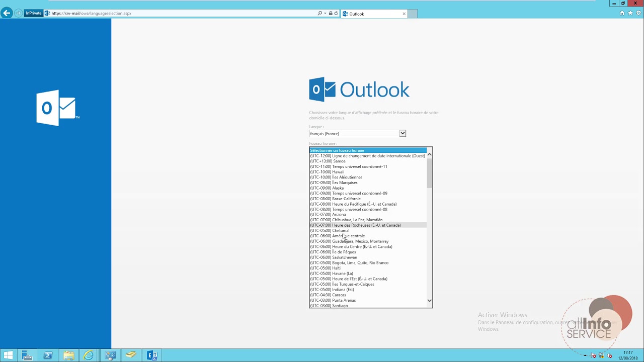Click the InPrivate indicator badge

[x=34, y=13]
